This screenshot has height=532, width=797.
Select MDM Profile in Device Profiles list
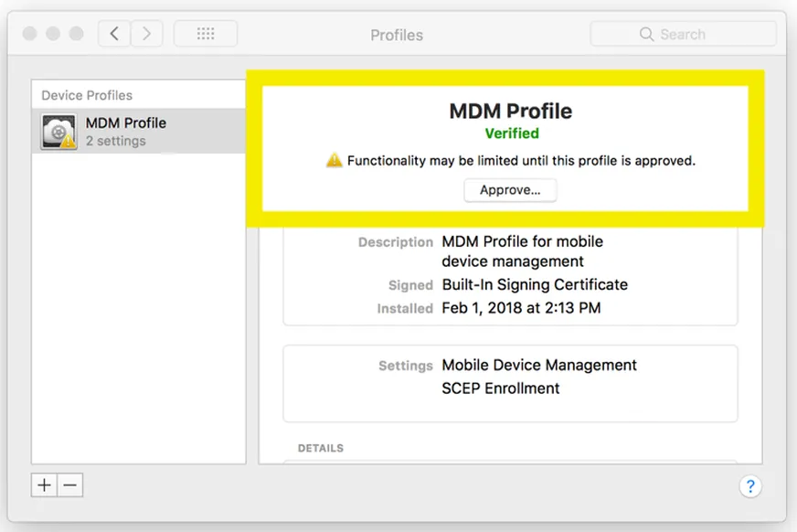click(126, 131)
